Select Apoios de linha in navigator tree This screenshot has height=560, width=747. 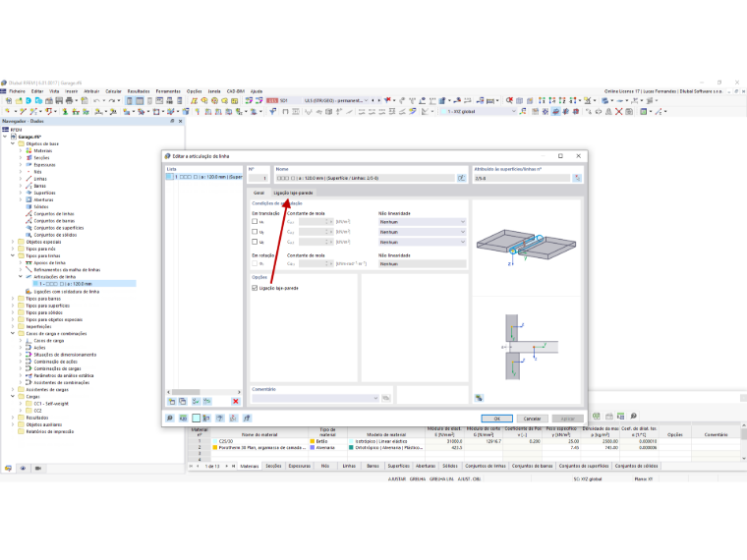click(x=49, y=263)
